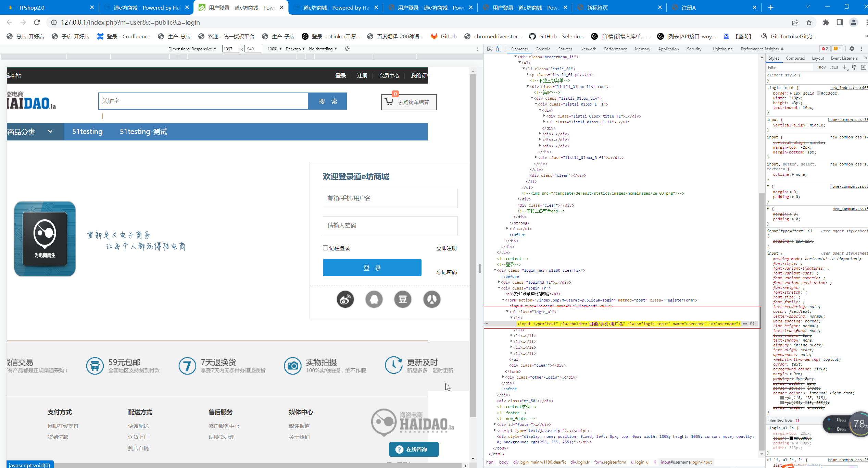868x468 pixels.
Task: Switch to the Console tab
Action: click(x=543, y=49)
